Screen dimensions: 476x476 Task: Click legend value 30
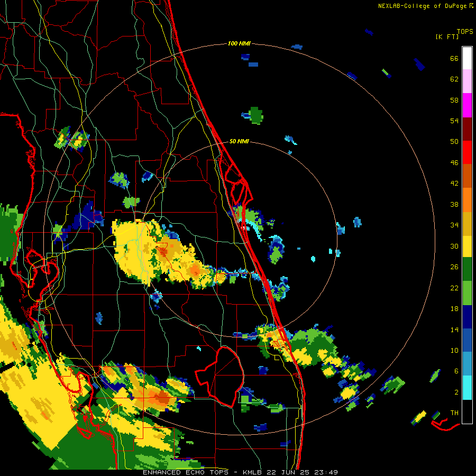[x=454, y=246]
